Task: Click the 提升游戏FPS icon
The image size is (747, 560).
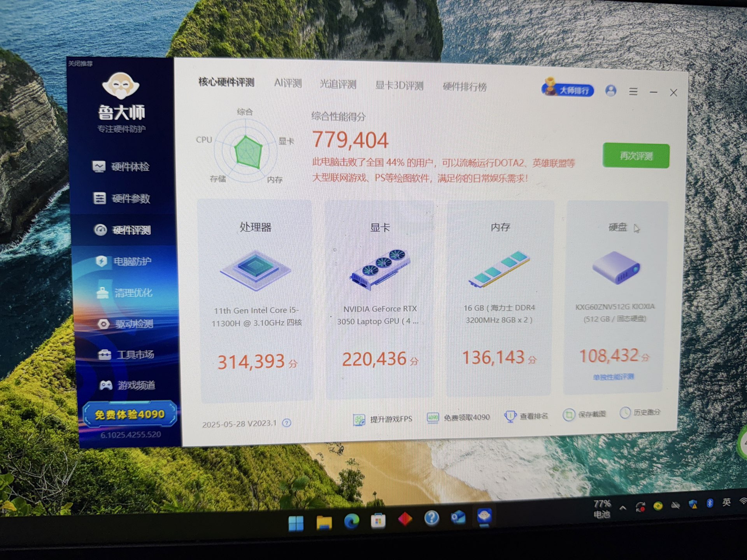Action: (359, 420)
